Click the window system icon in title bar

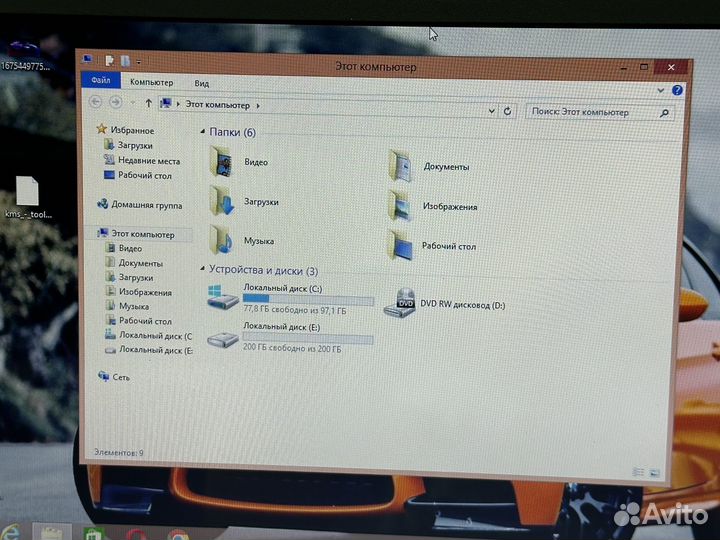tap(88, 59)
